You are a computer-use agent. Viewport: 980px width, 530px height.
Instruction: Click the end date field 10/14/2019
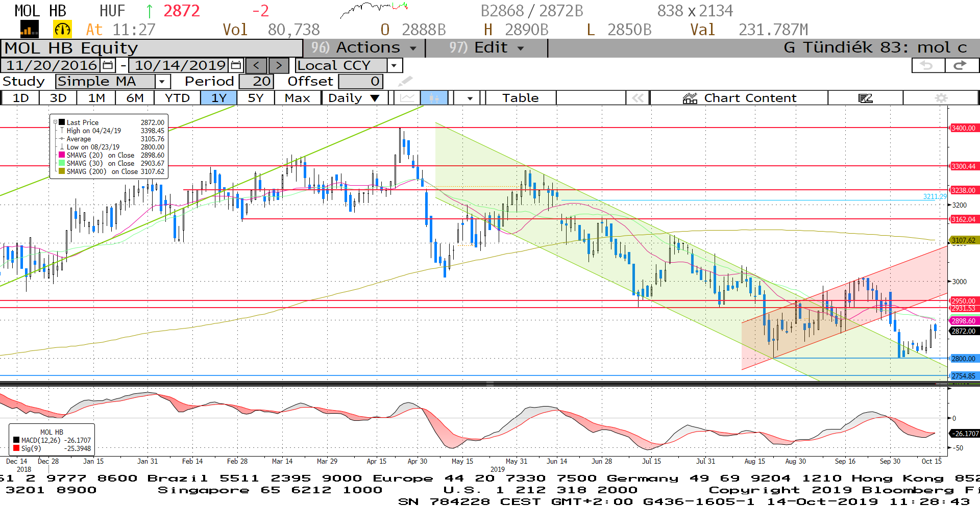point(180,65)
